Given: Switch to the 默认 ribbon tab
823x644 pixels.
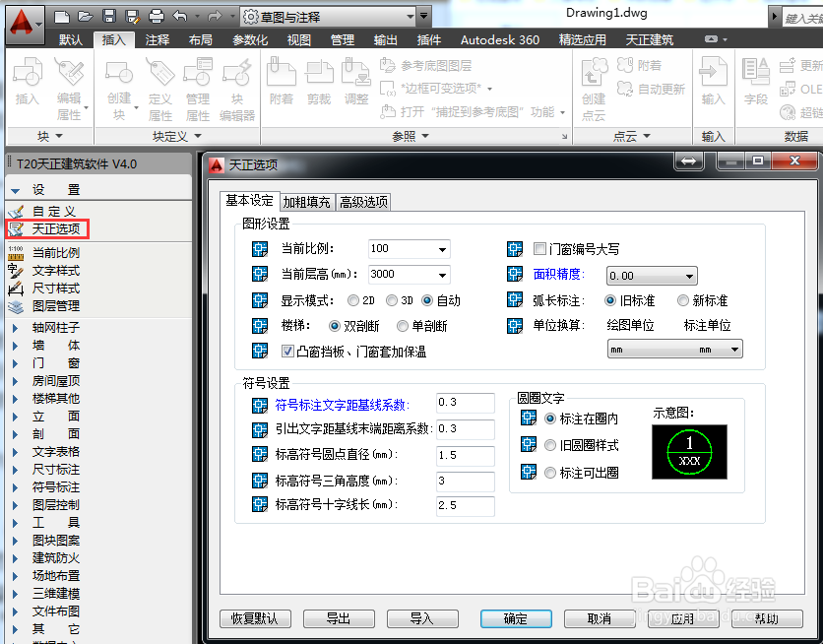Looking at the screenshot, I should pyautogui.click(x=70, y=40).
